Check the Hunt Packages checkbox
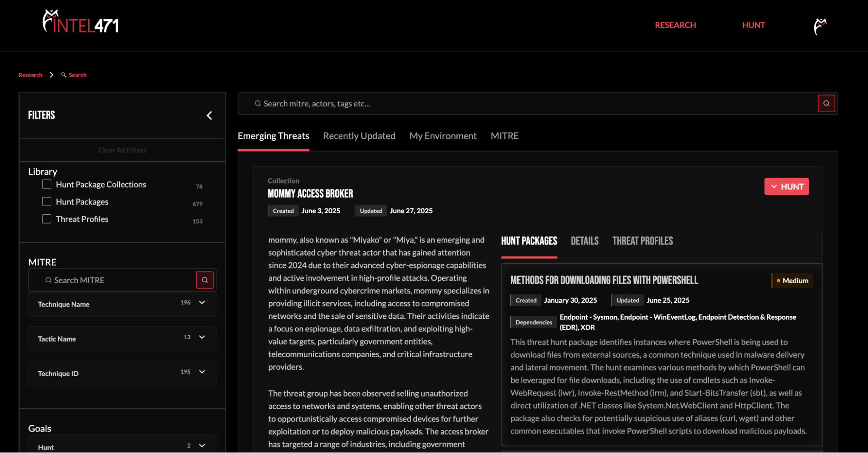The height and width of the screenshot is (453, 868). click(46, 202)
